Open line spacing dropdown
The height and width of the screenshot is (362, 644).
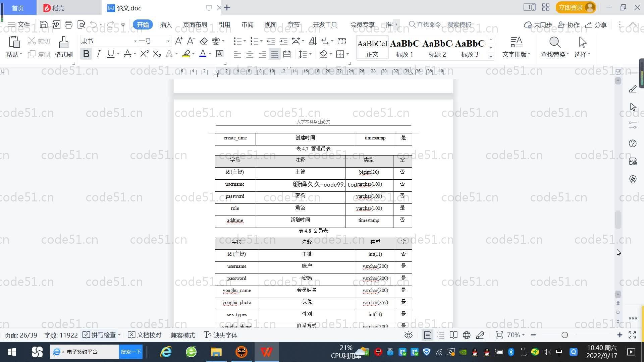tap(306, 54)
